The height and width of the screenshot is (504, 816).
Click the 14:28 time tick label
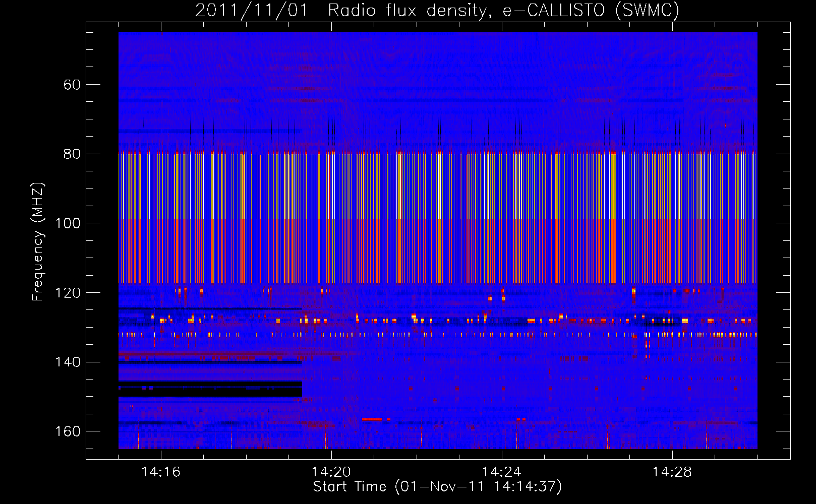pos(672,472)
